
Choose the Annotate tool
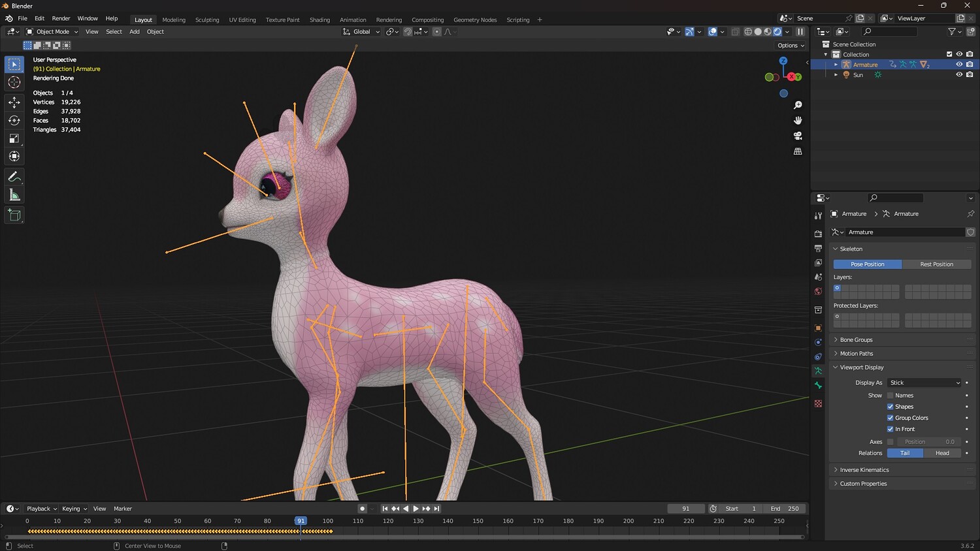tap(14, 177)
